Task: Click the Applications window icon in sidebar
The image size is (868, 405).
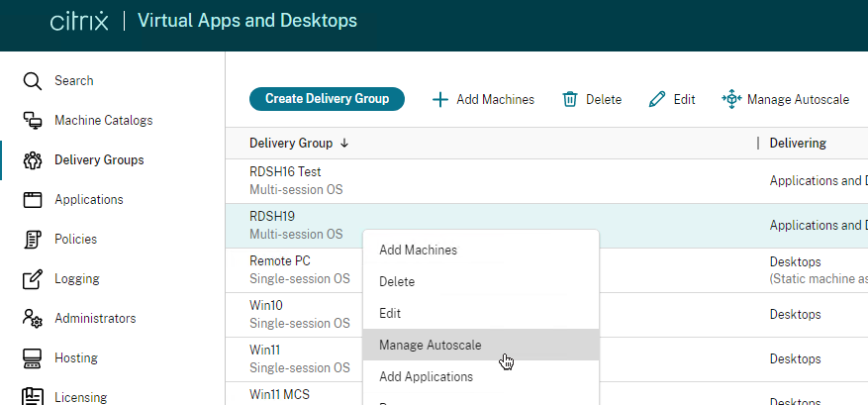Action: [x=32, y=199]
